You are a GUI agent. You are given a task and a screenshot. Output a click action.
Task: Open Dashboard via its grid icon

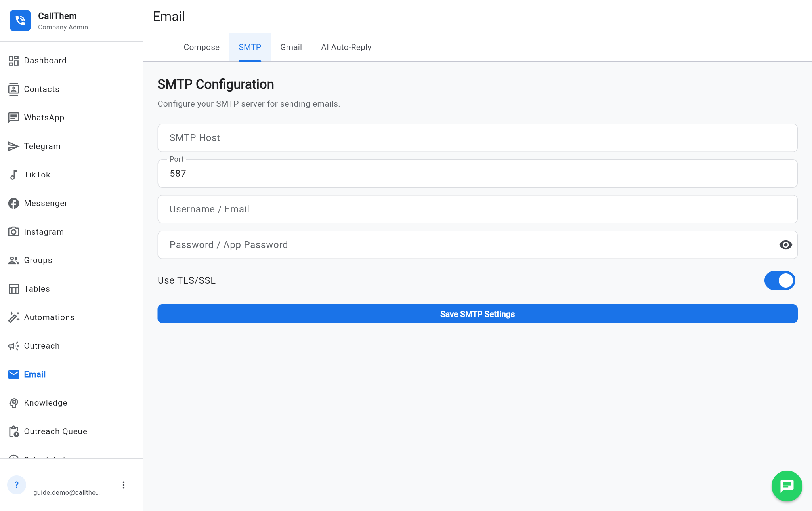(13, 61)
